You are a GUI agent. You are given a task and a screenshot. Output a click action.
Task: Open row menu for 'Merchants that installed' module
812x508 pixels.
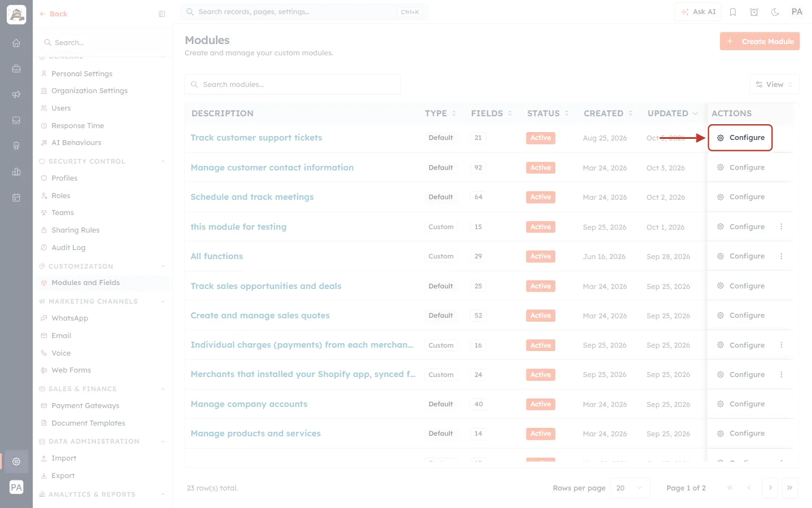coord(782,375)
